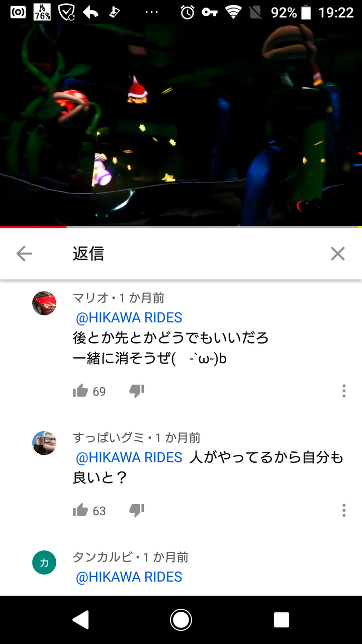Open すっぱいグミ's profile avatar
The image size is (362, 644).
44,443
